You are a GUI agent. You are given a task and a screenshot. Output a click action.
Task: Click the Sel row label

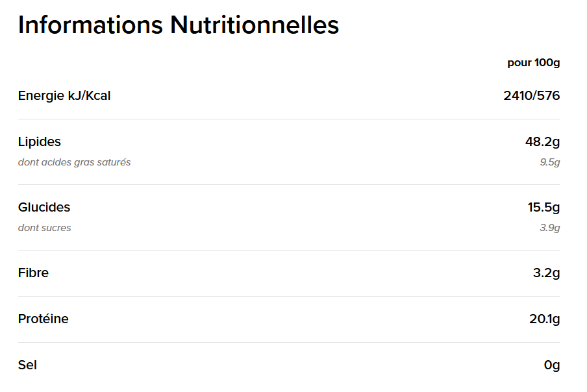[x=27, y=365]
